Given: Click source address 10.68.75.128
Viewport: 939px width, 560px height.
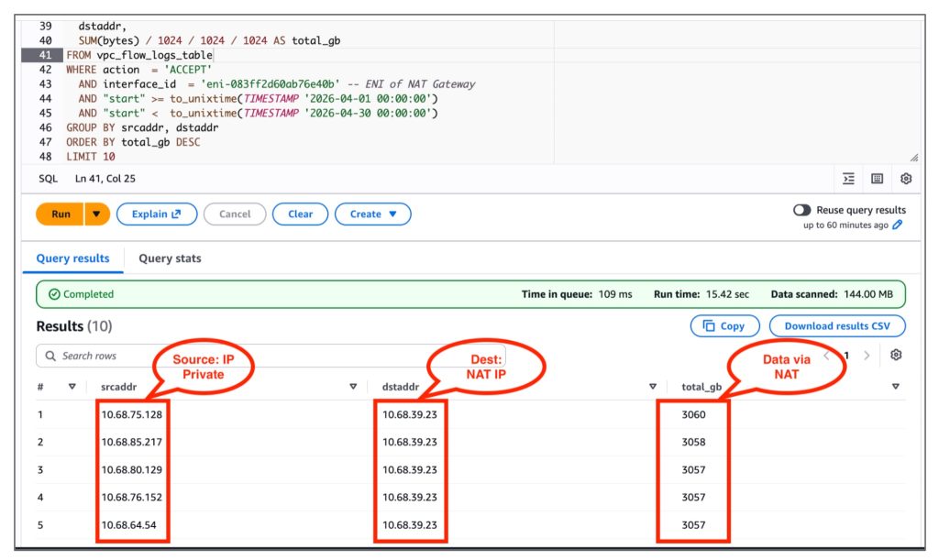Looking at the screenshot, I should point(132,414).
